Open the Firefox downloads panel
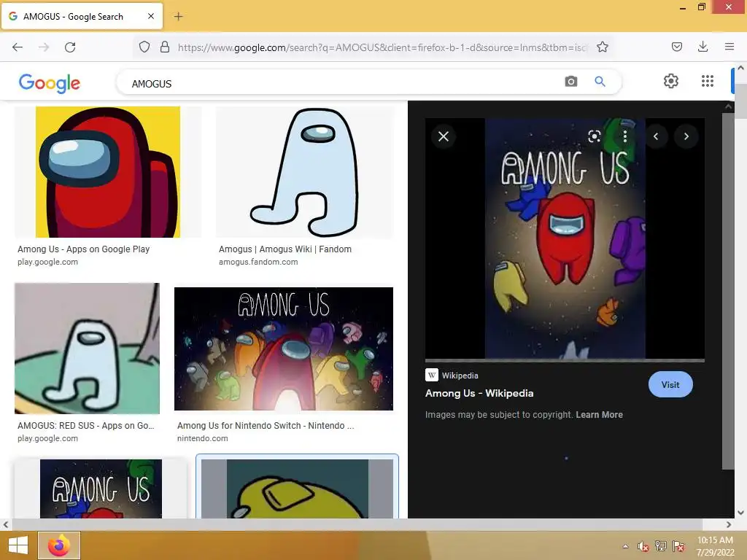The height and width of the screenshot is (560, 747). (703, 47)
